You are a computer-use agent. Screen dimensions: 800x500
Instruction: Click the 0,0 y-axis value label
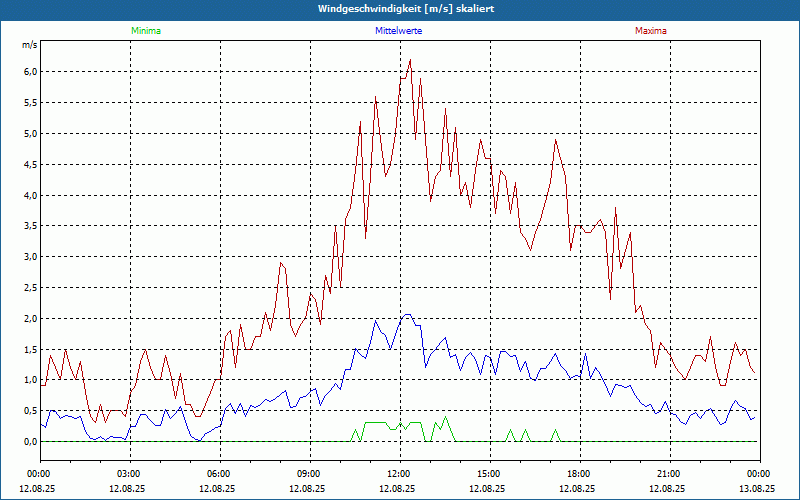[30, 442]
